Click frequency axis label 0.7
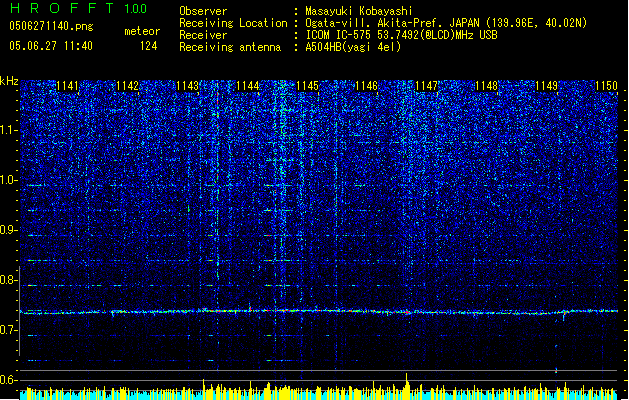 (x=9, y=330)
